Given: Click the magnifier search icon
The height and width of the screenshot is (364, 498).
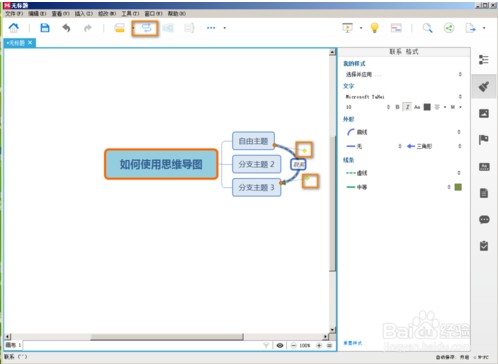Looking at the screenshot, I should click(427, 28).
